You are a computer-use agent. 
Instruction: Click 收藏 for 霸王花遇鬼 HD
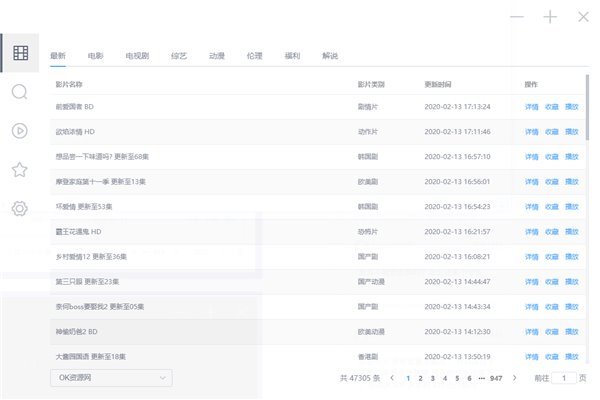click(551, 231)
